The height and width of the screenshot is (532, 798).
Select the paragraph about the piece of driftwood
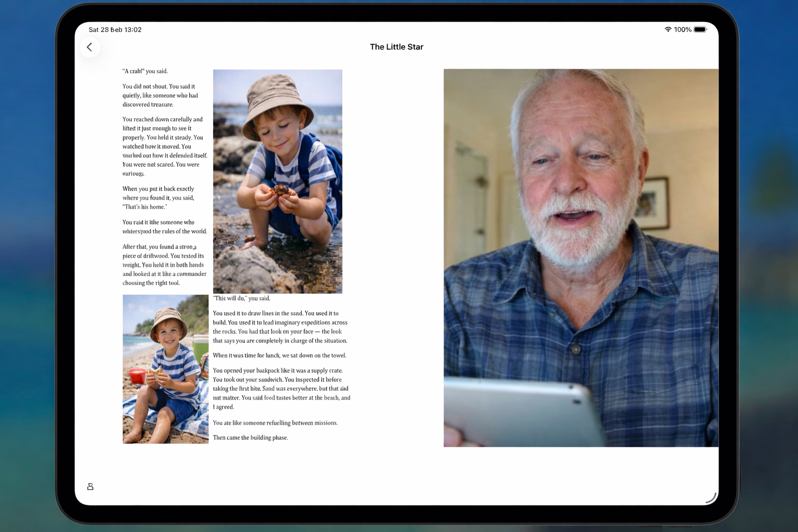click(164, 265)
